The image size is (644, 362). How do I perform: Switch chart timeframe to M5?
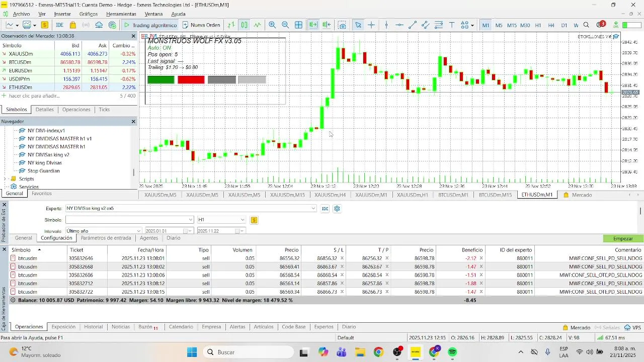pos(499,25)
